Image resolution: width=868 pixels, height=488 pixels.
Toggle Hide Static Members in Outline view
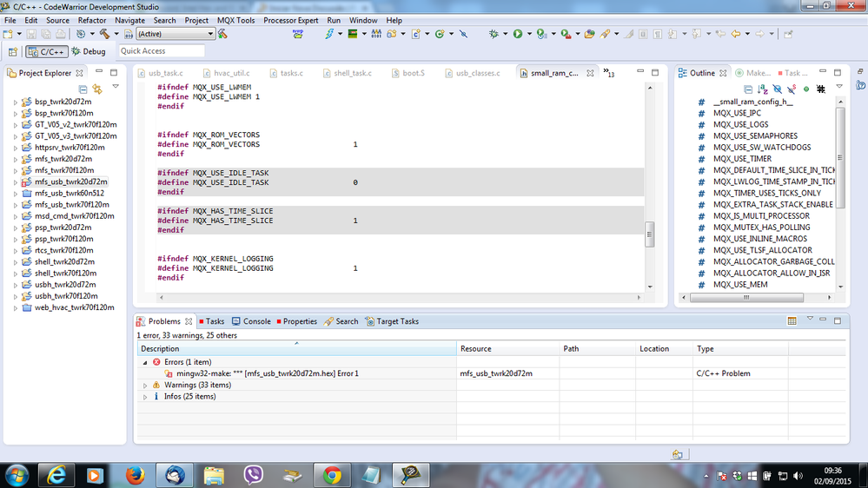click(x=792, y=89)
